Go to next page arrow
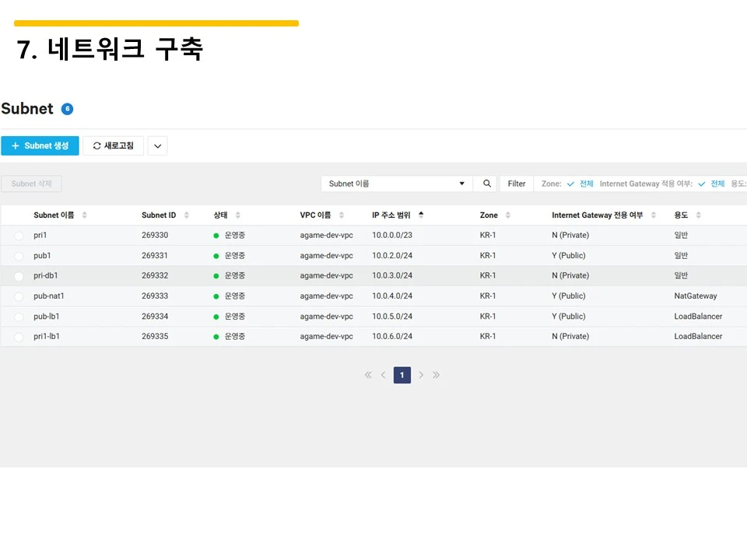Screen dimensions: 747x560 coord(421,375)
